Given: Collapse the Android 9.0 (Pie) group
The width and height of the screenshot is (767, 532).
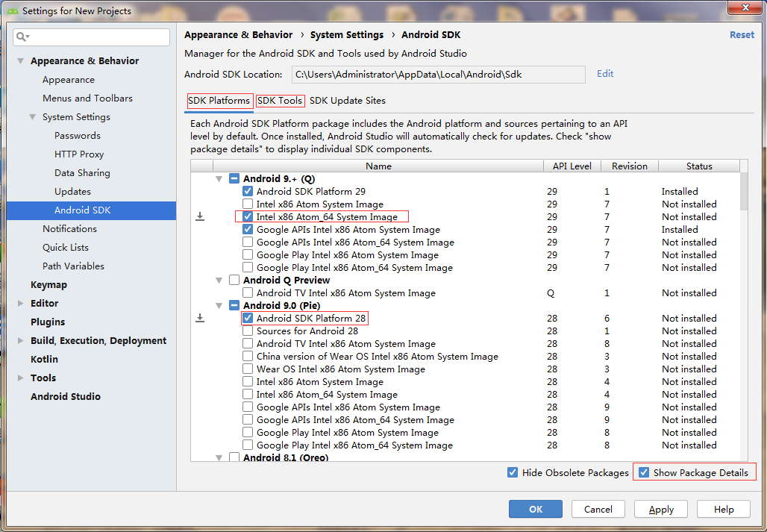Looking at the screenshot, I should tap(219, 305).
